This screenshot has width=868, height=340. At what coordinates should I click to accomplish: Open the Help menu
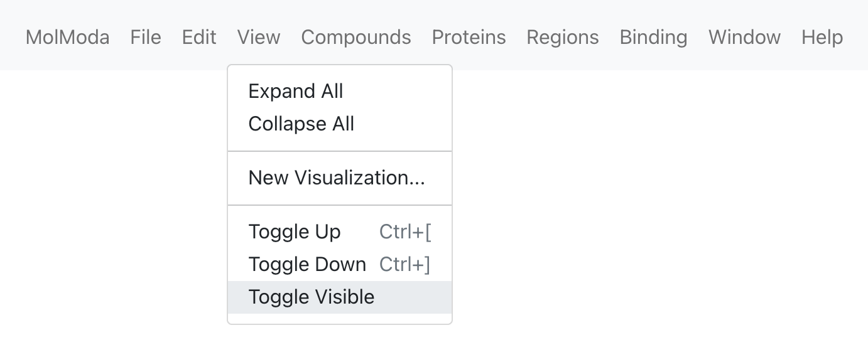pyautogui.click(x=822, y=37)
